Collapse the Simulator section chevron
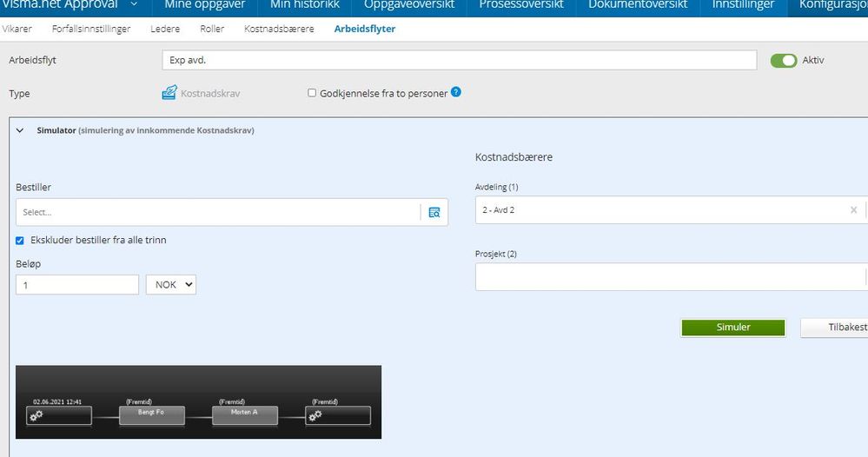Screen dimensions: 868x457 20,130
